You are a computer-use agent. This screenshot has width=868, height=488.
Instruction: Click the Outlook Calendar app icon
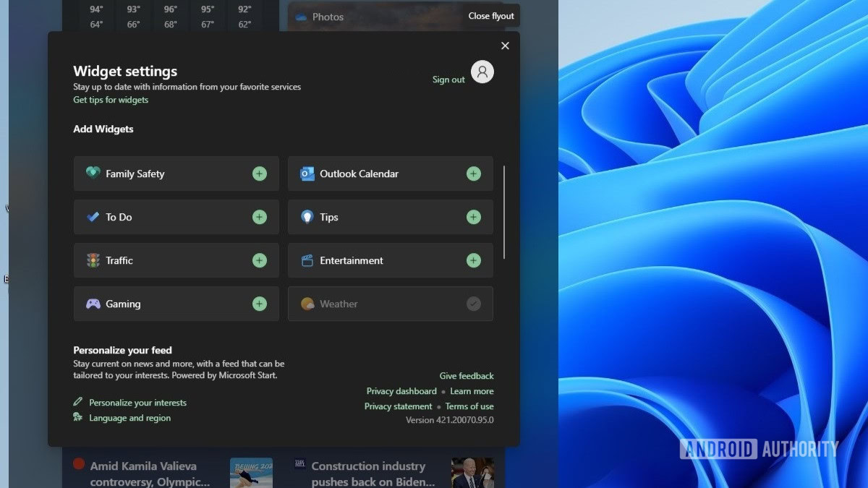[307, 174]
